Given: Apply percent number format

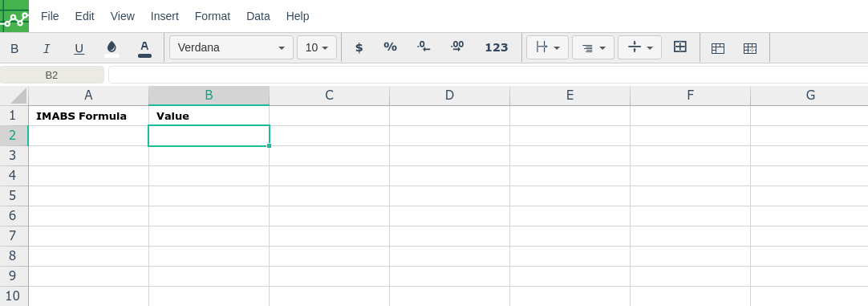Looking at the screenshot, I should click(390, 47).
